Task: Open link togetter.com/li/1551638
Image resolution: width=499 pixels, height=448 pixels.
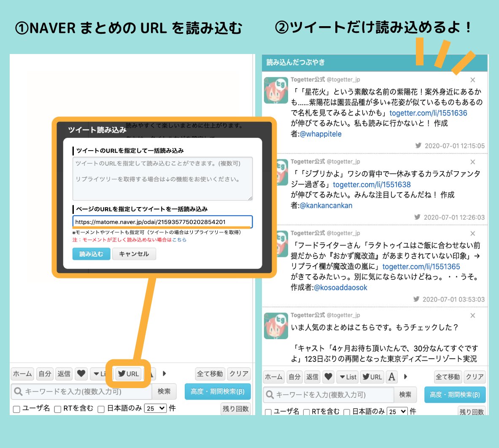Action: coord(372,184)
